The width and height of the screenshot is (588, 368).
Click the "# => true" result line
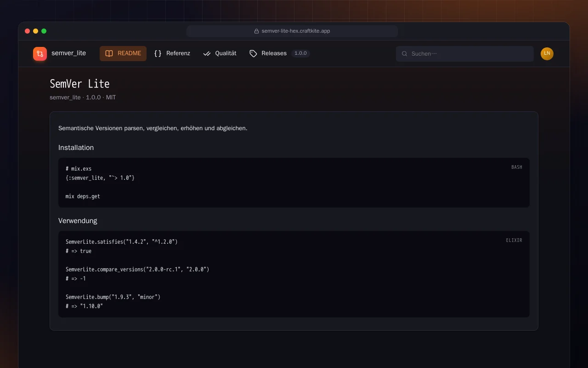[x=79, y=251]
